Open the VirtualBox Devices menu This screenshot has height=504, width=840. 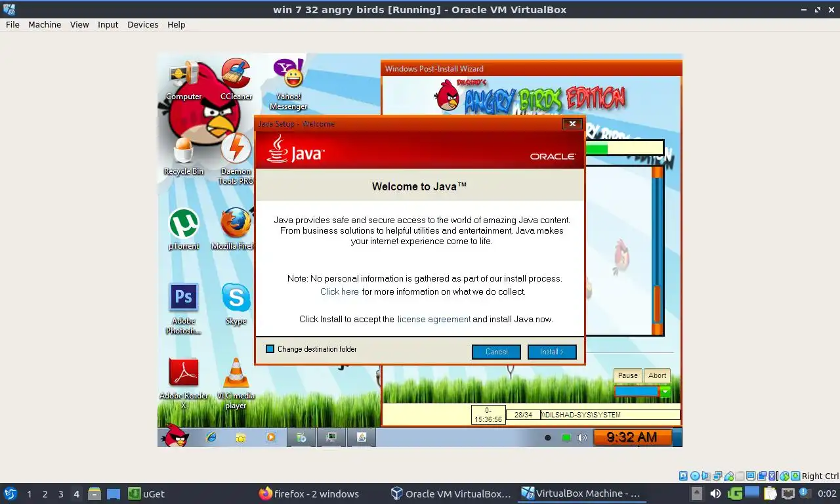(x=142, y=24)
